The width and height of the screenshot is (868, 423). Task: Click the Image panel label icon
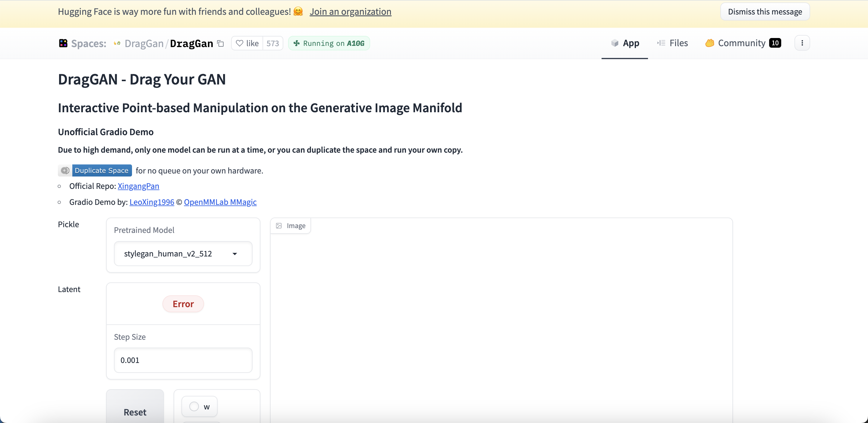coord(279,226)
